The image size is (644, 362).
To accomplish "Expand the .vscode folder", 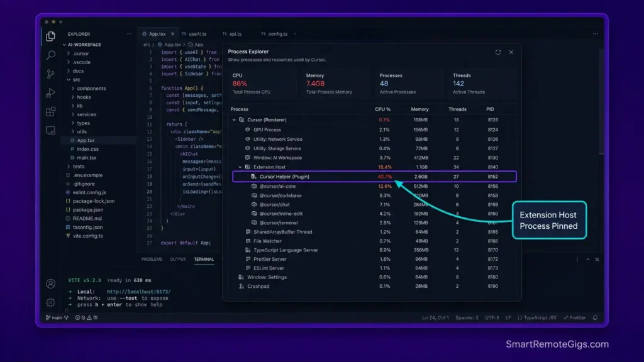I will tap(69, 62).
